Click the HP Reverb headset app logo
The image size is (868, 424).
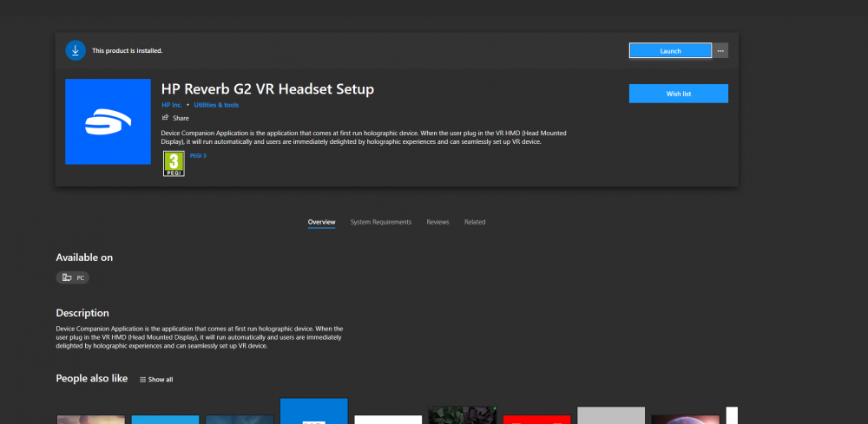tap(108, 121)
